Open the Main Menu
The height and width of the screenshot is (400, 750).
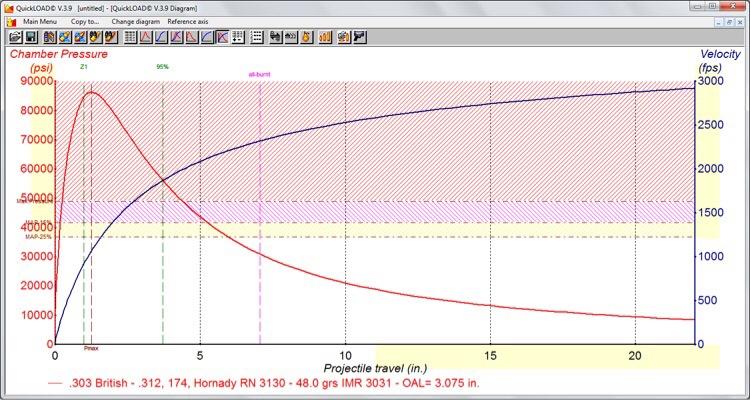tap(40, 22)
